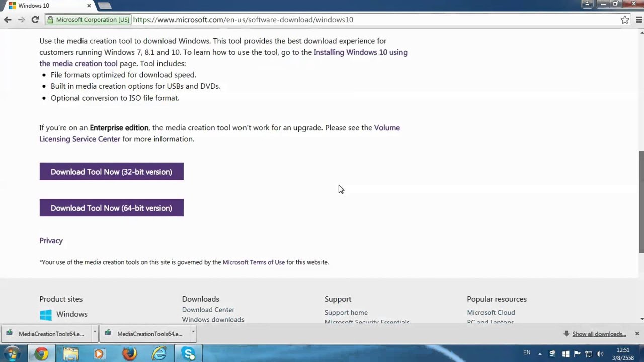Open File Explorer from the taskbar
The height and width of the screenshot is (362, 644).
click(x=71, y=354)
